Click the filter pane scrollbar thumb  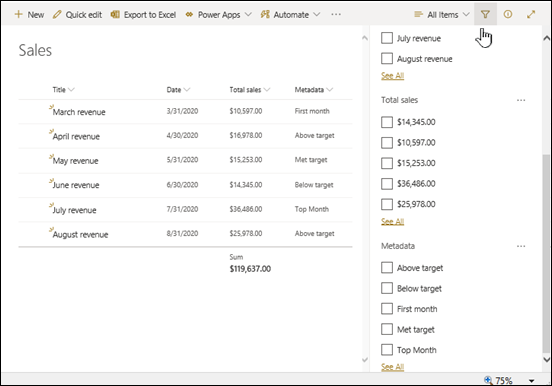[x=546, y=253]
